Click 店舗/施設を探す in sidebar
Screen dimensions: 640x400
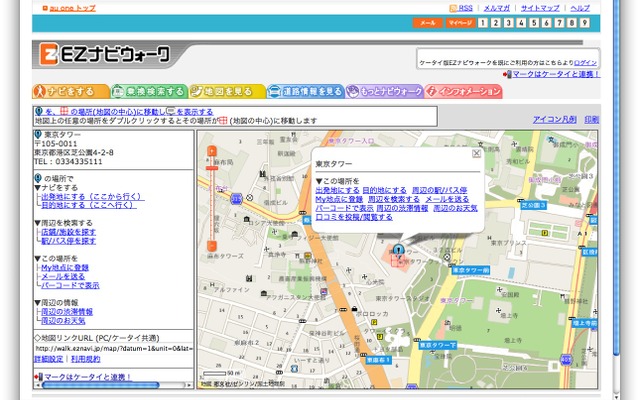(69, 232)
